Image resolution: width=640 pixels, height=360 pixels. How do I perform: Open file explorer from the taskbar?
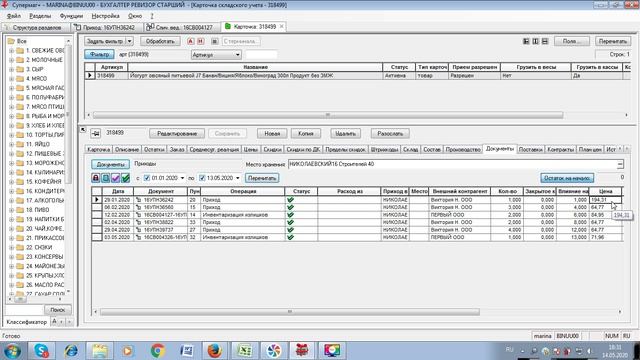coord(100,351)
